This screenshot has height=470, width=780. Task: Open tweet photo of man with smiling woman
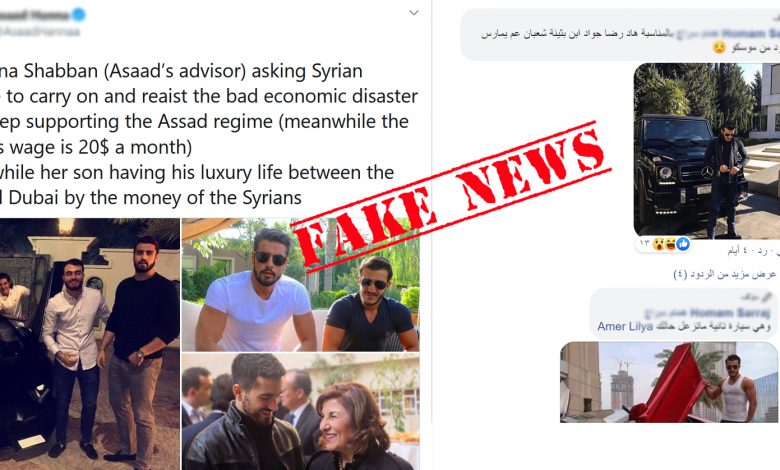coord(300,412)
